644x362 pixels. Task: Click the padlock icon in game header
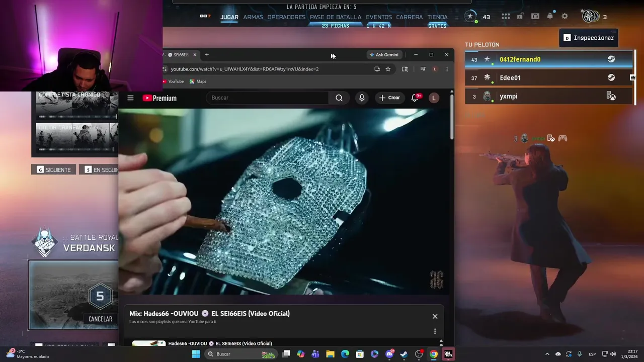coord(520,17)
